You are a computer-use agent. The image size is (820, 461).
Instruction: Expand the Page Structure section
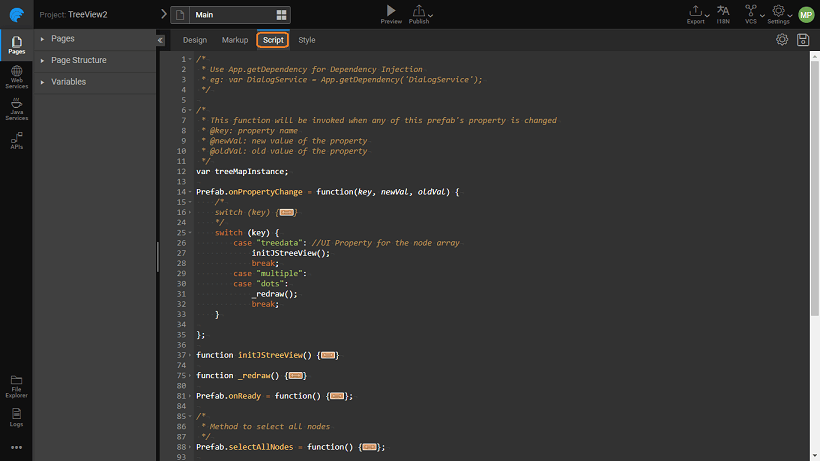coord(42,61)
